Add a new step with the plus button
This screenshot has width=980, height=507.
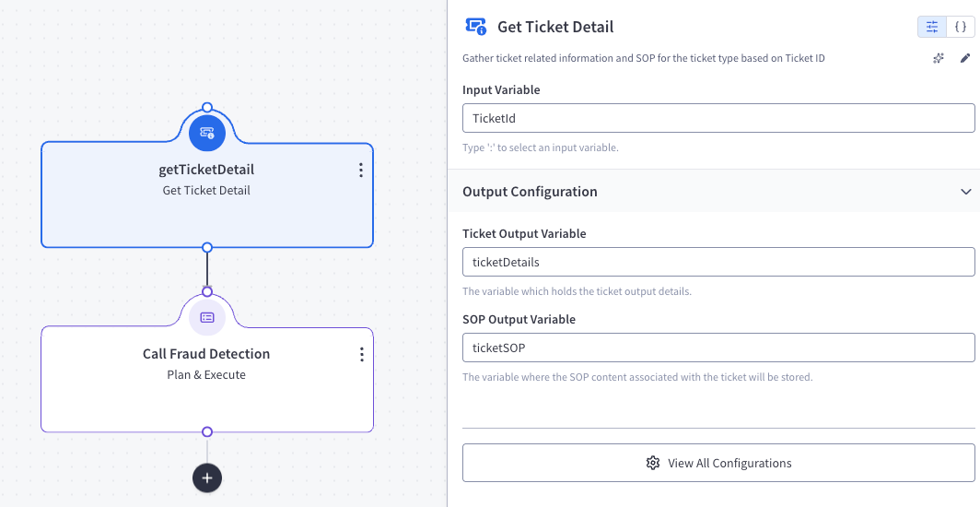click(207, 478)
